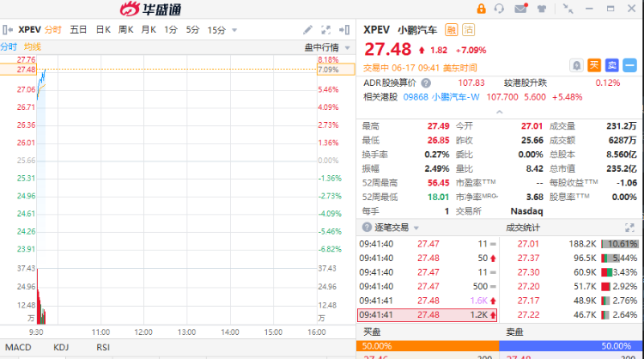Toggle the 分时 line legend
The width and height of the screenshot is (644, 359).
9,47
